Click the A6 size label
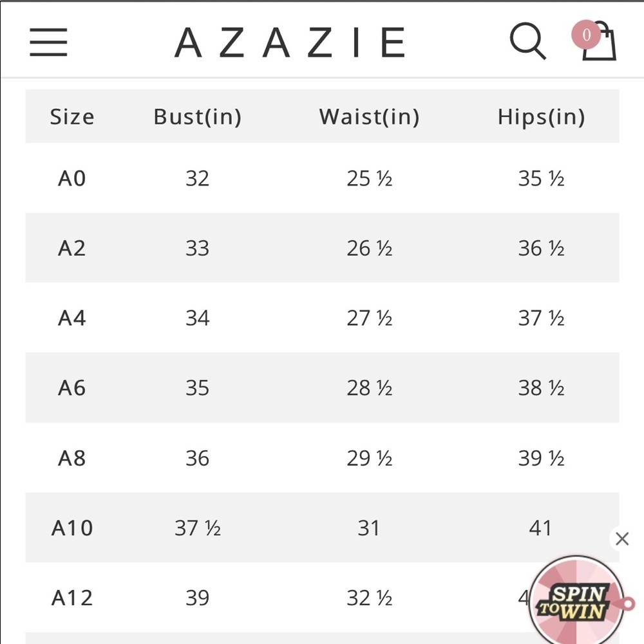This screenshot has width=644, height=644. coord(71,388)
